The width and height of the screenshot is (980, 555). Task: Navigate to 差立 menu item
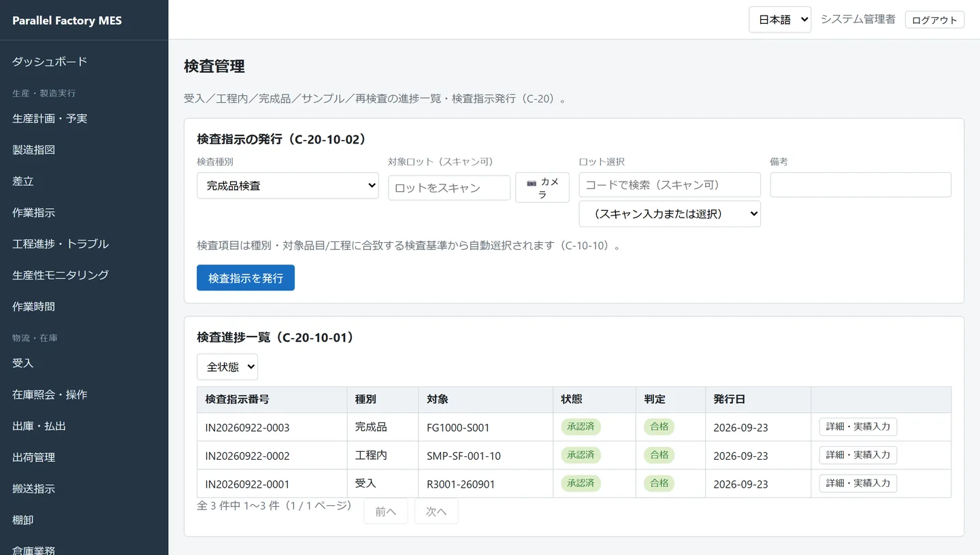tap(22, 181)
